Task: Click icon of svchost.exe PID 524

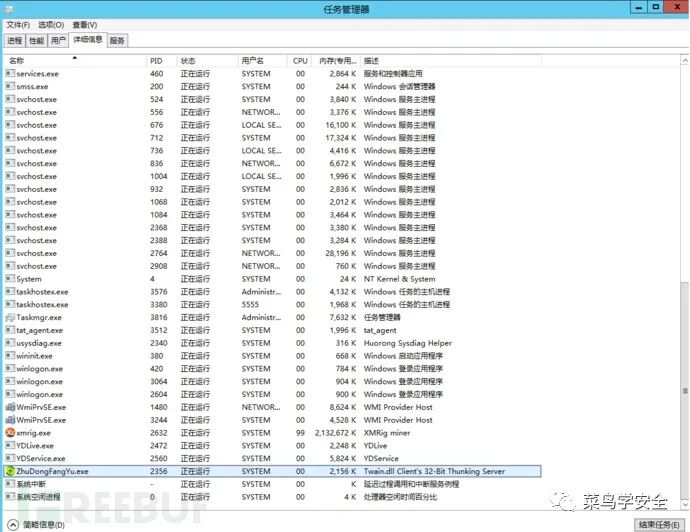Action: (10, 99)
